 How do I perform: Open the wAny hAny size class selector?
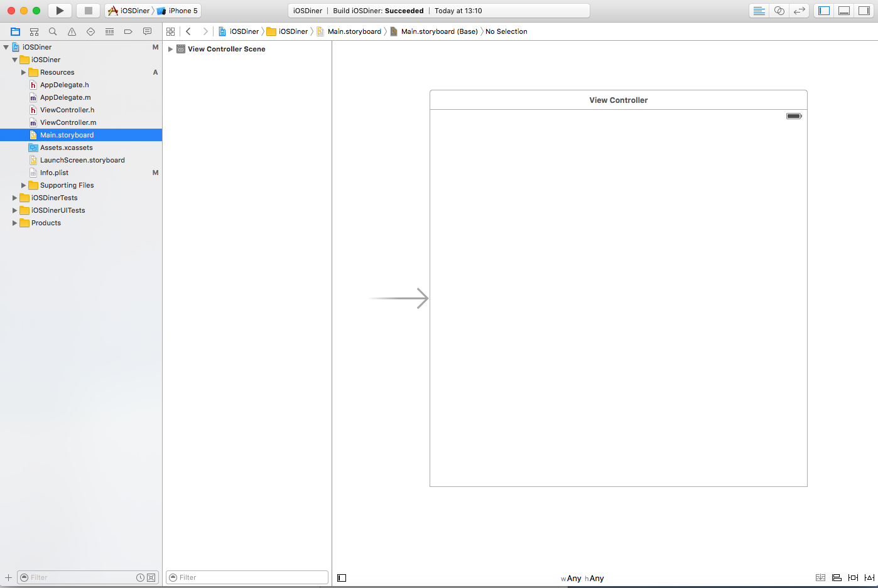[582, 579]
